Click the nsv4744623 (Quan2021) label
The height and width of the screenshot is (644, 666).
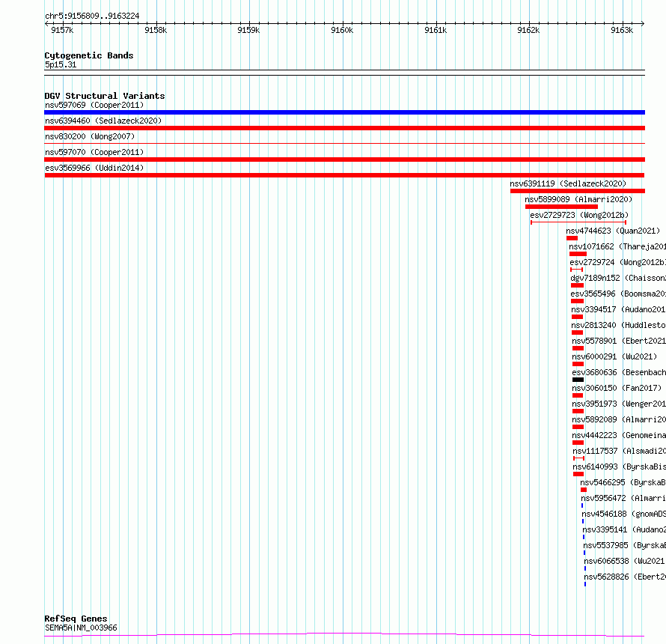pyautogui.click(x=613, y=231)
